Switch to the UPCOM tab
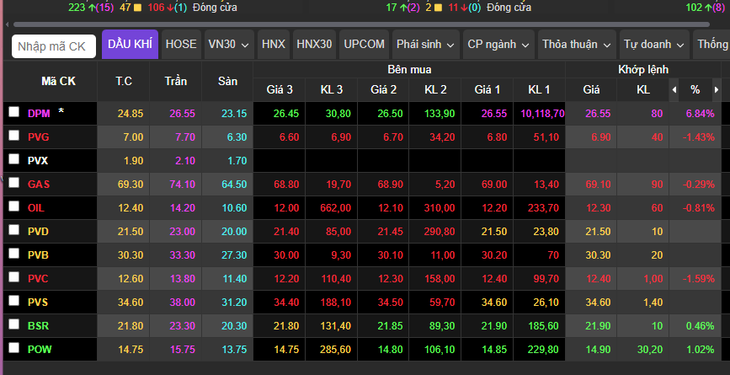 tap(364, 45)
